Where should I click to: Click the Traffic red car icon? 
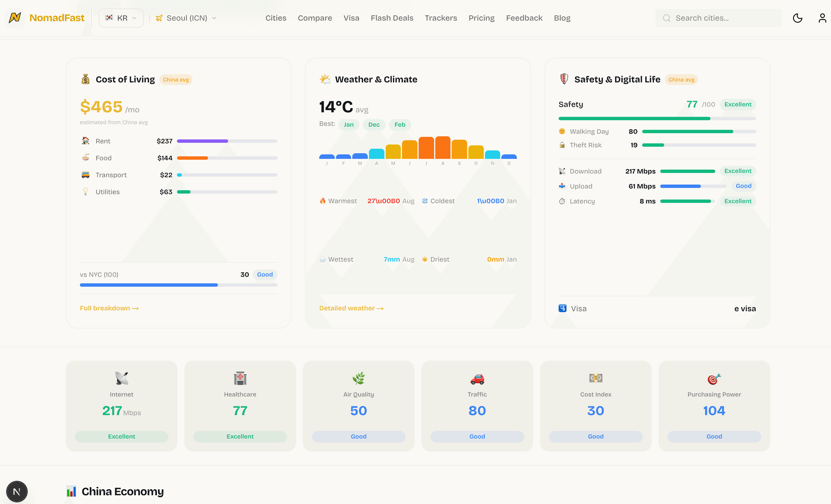(477, 379)
